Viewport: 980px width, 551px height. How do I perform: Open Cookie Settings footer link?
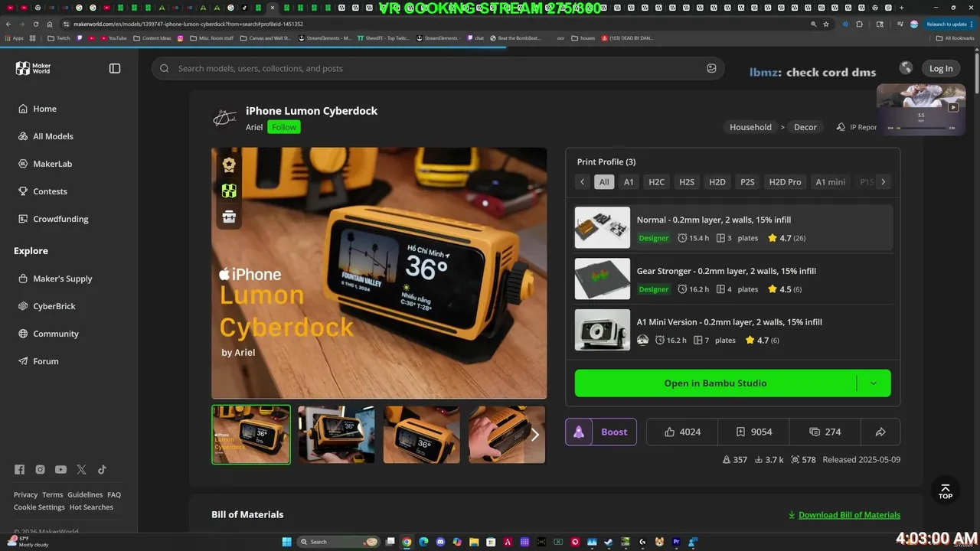click(39, 507)
